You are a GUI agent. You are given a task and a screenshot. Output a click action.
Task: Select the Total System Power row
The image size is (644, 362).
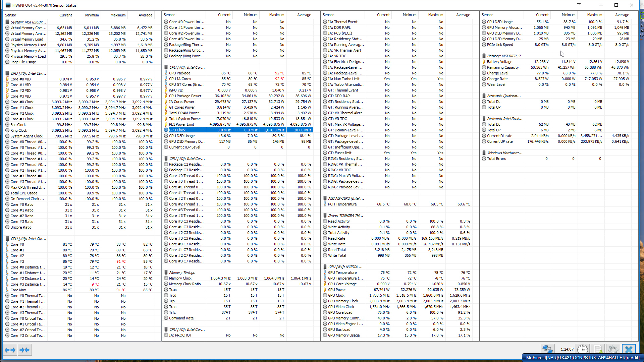(x=238, y=119)
